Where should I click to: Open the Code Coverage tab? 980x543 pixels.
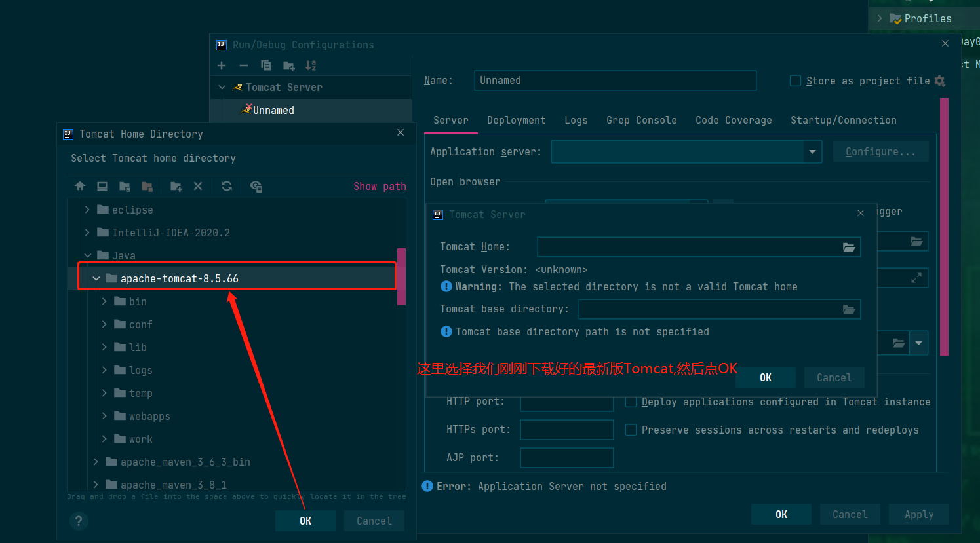coord(734,120)
